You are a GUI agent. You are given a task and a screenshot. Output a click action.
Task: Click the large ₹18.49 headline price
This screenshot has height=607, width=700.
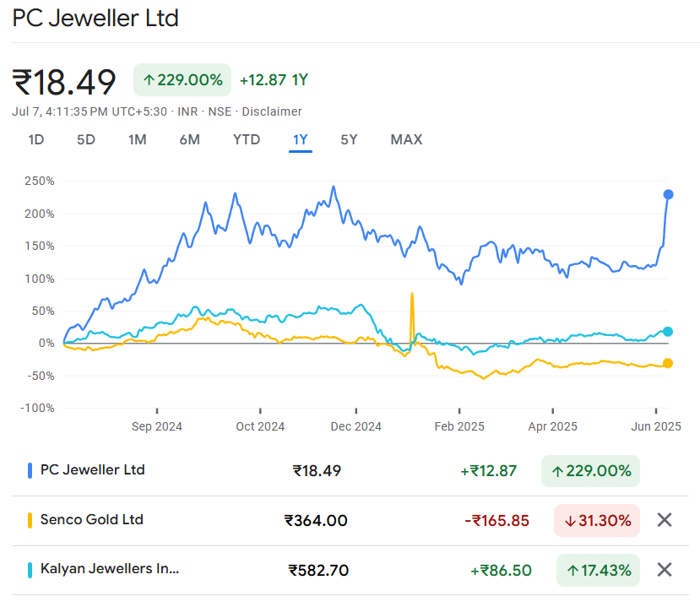pos(64,82)
